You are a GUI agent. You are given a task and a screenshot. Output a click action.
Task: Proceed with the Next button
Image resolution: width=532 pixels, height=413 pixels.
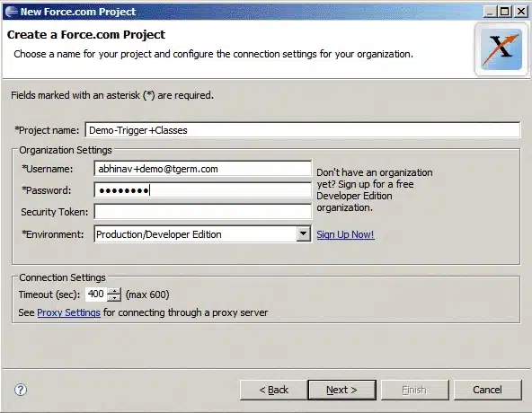click(342, 390)
